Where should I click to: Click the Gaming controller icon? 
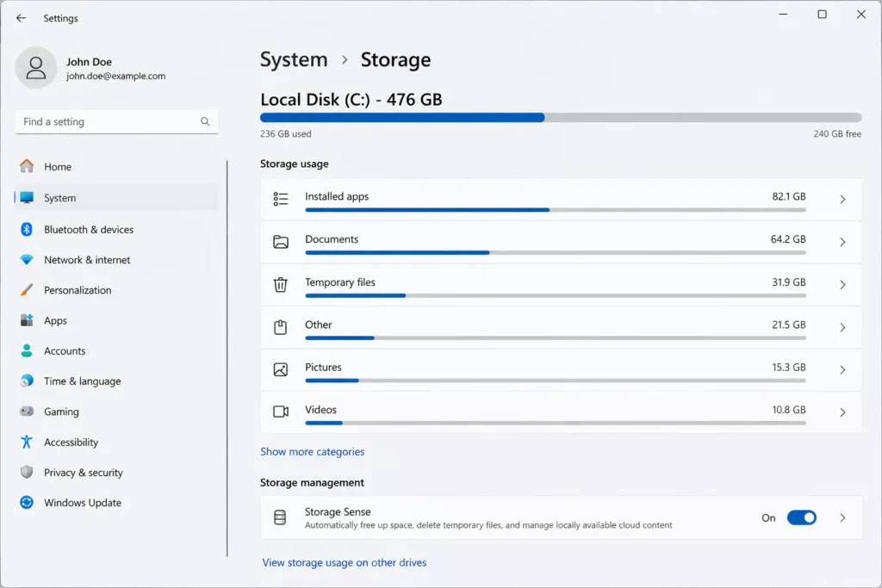tap(27, 412)
